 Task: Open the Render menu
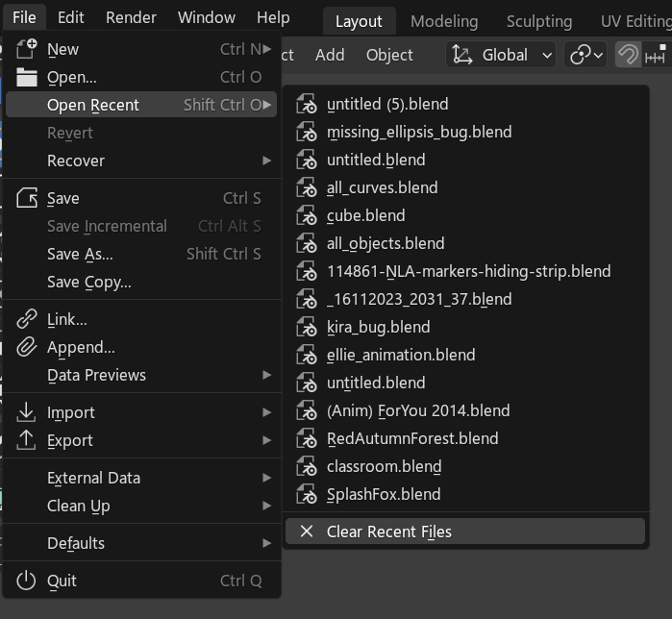(x=131, y=17)
